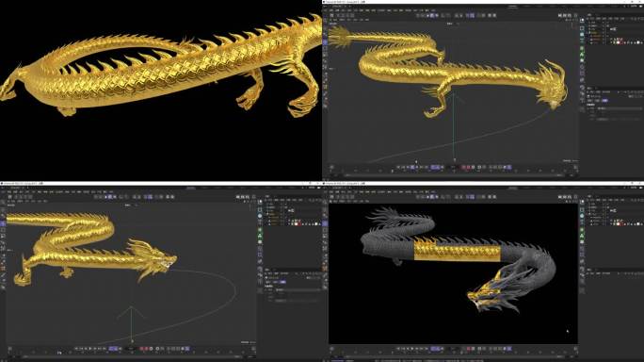Click active layout button atop gray dragon window
This screenshot has width=644, height=362.
[512, 188]
